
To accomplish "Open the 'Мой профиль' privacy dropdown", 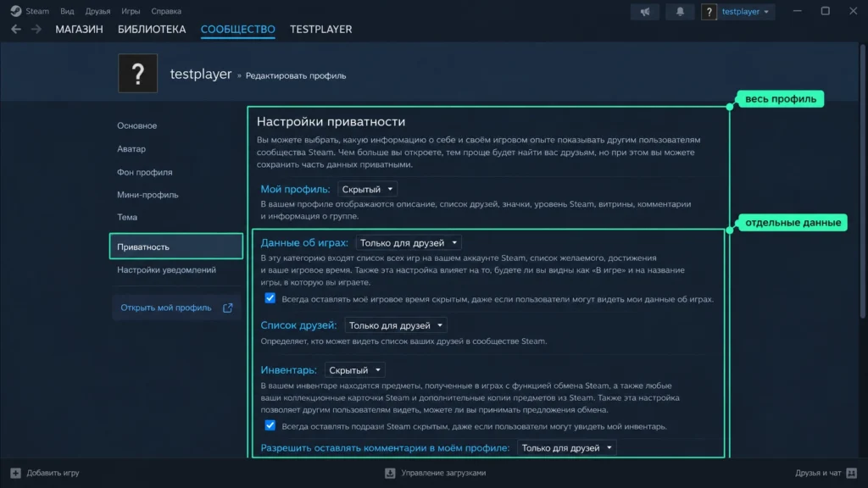I will tap(367, 189).
